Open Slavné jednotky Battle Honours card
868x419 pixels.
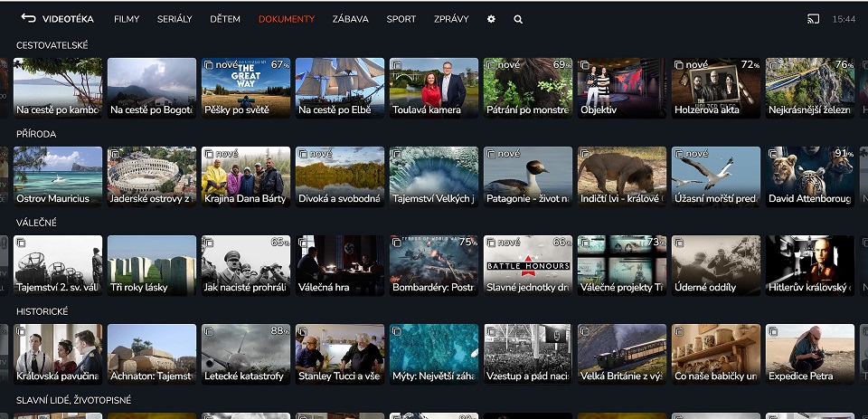pos(528,265)
